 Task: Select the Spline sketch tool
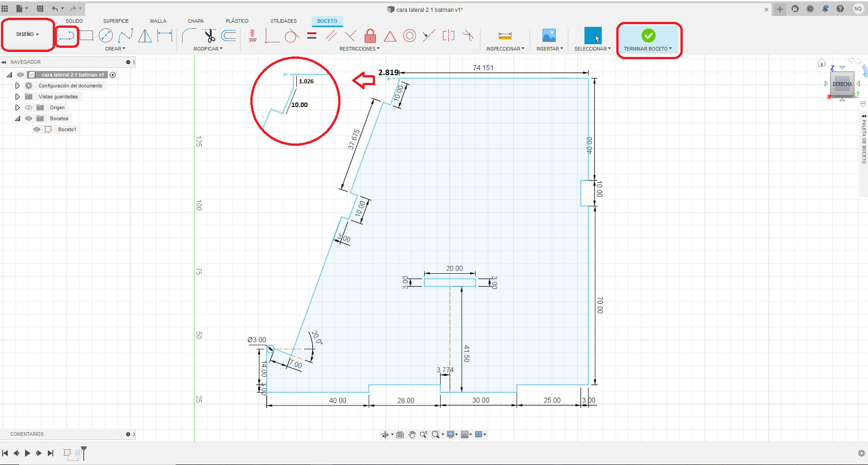126,36
